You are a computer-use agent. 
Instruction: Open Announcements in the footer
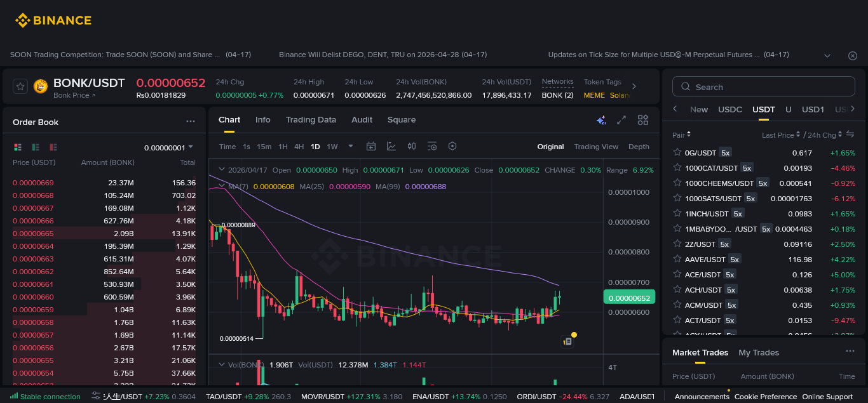[702, 397]
